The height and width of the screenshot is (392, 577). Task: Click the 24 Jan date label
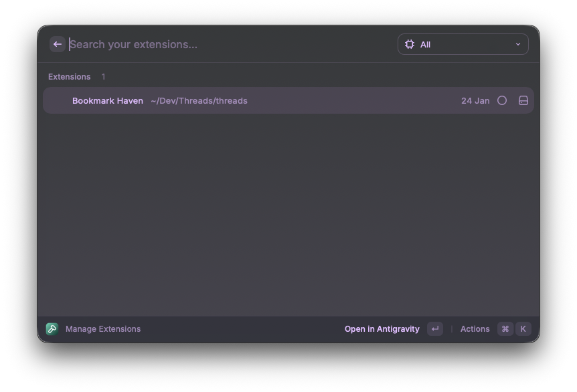[475, 101]
